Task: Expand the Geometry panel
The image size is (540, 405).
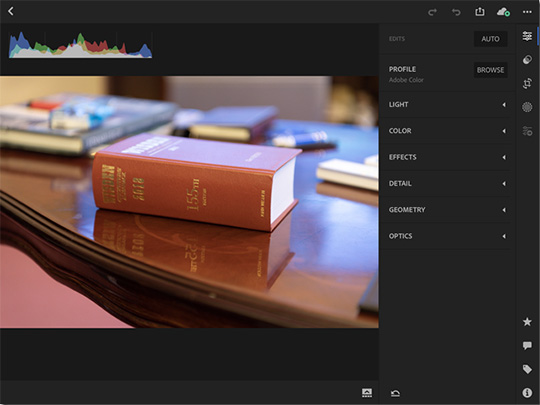Action: click(447, 210)
